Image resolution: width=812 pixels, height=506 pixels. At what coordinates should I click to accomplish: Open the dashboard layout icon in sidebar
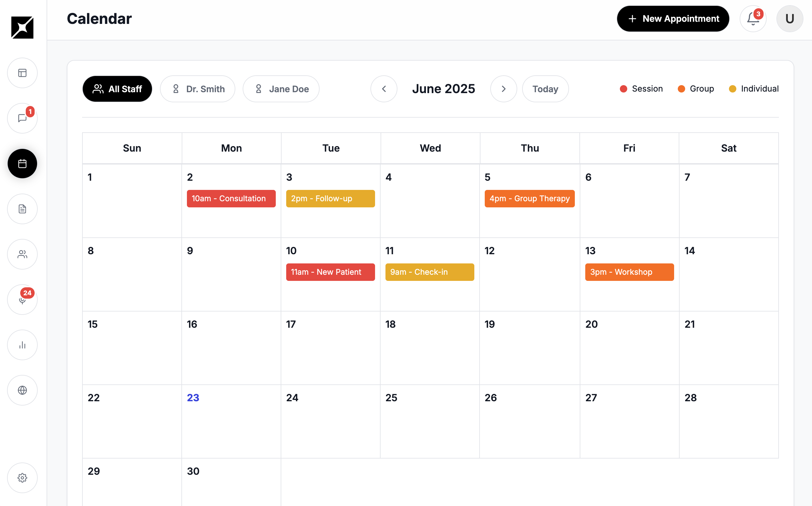click(22, 73)
